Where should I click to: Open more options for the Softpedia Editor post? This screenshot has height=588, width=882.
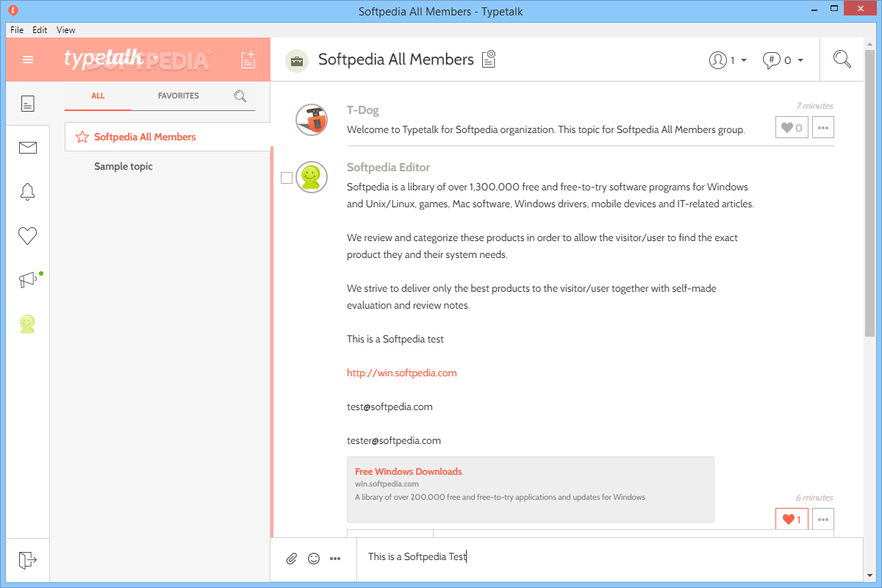click(x=823, y=520)
